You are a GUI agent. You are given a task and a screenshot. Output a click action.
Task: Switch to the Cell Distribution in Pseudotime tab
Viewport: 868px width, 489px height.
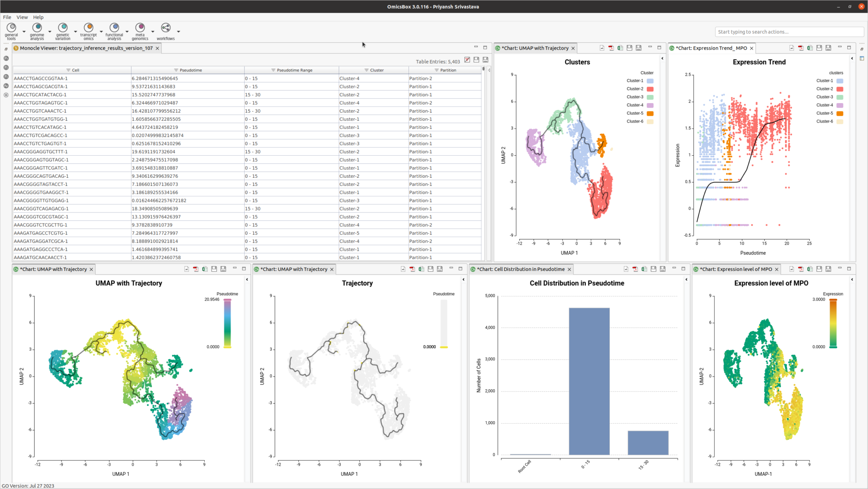click(521, 269)
